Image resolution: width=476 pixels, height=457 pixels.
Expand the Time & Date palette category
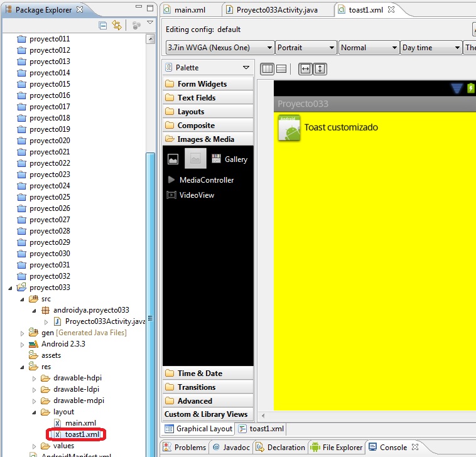(208, 374)
